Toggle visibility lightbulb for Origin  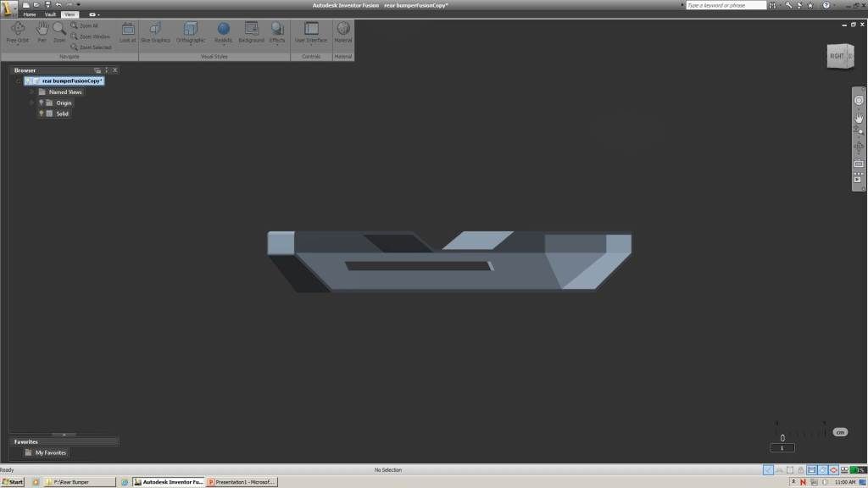[x=41, y=103]
